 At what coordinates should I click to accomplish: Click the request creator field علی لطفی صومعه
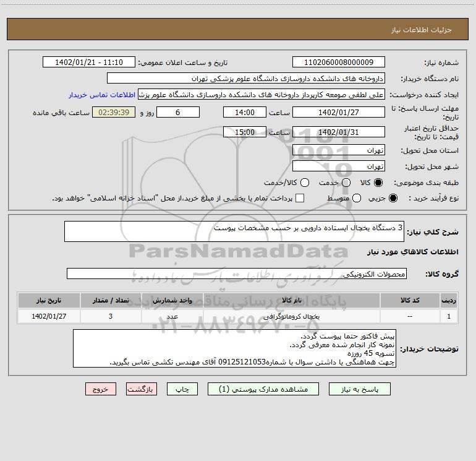(x=261, y=95)
